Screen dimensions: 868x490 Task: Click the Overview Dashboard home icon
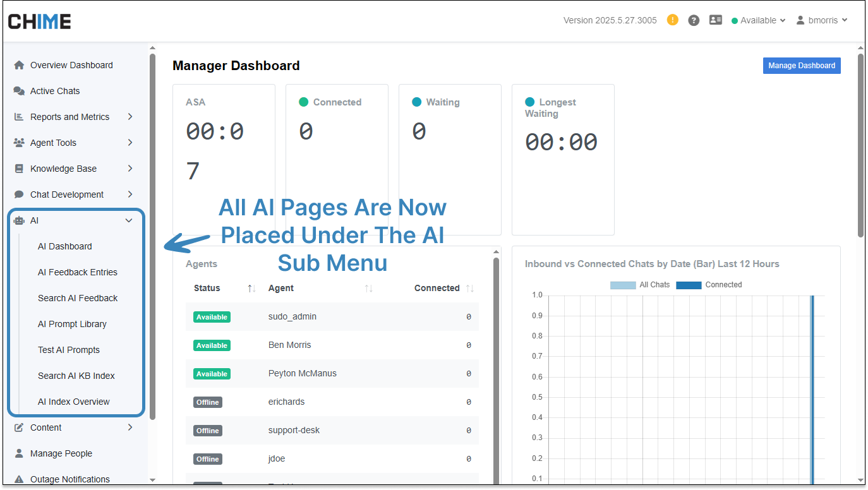point(19,65)
